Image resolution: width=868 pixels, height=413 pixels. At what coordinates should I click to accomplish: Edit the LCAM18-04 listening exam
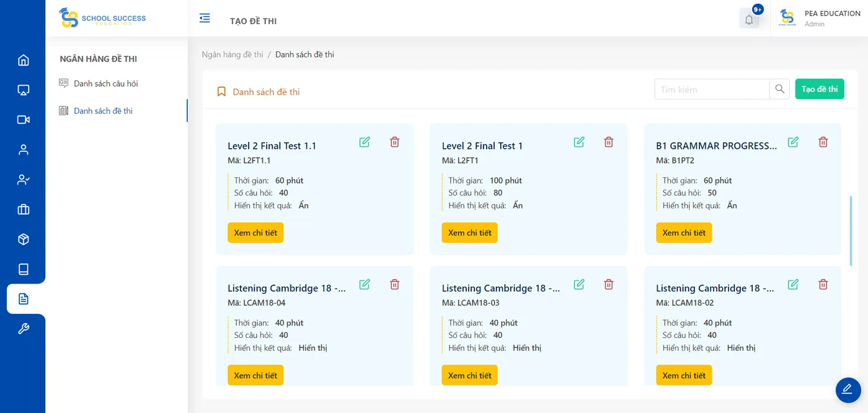[x=365, y=284]
